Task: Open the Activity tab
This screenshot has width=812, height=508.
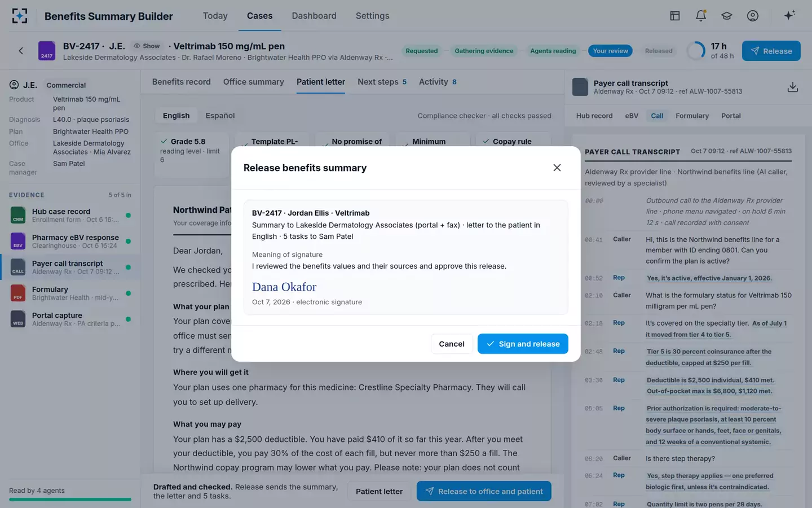Action: click(x=438, y=82)
